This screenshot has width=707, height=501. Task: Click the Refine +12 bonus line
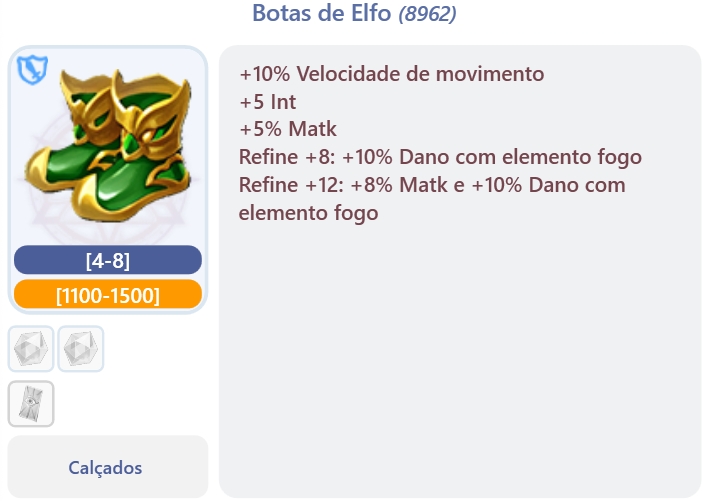(x=432, y=185)
